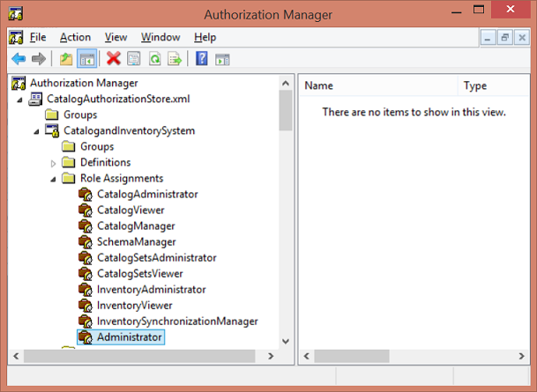Click the Export List toolbar icon
Viewport: 537px width, 392px height.
[175, 59]
